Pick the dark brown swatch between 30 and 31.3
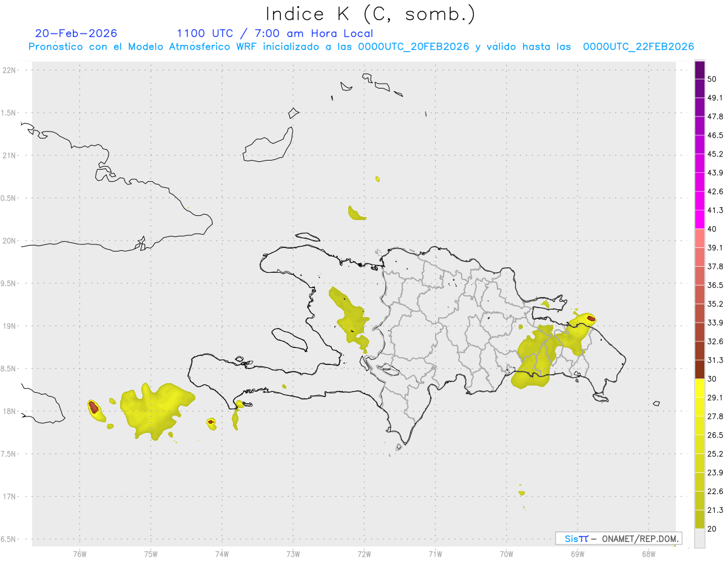 click(699, 369)
